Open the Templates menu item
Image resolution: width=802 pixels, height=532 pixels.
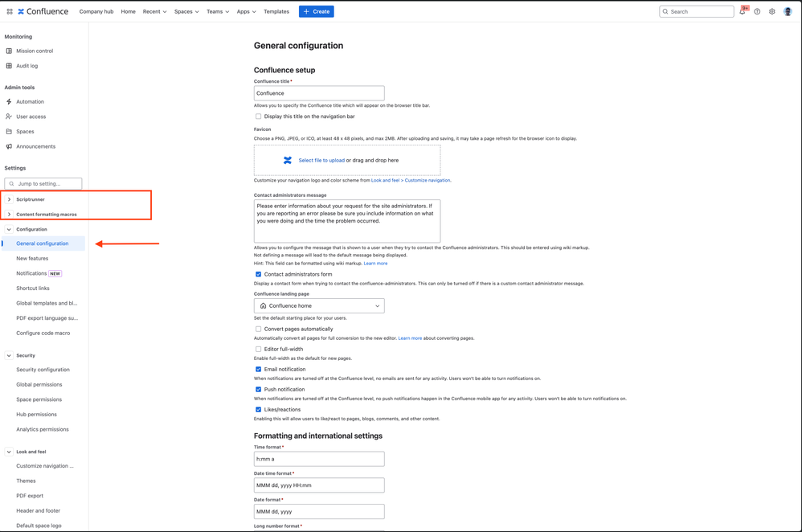(x=276, y=11)
